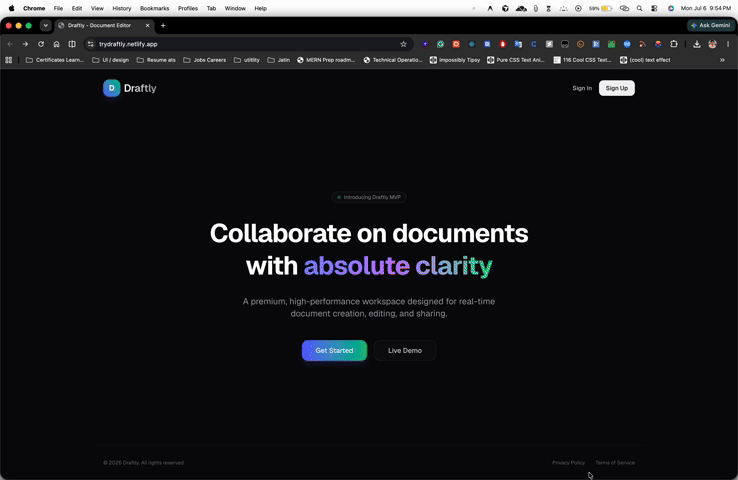Open the Bookmarks menu
The width and height of the screenshot is (738, 480).
click(154, 8)
